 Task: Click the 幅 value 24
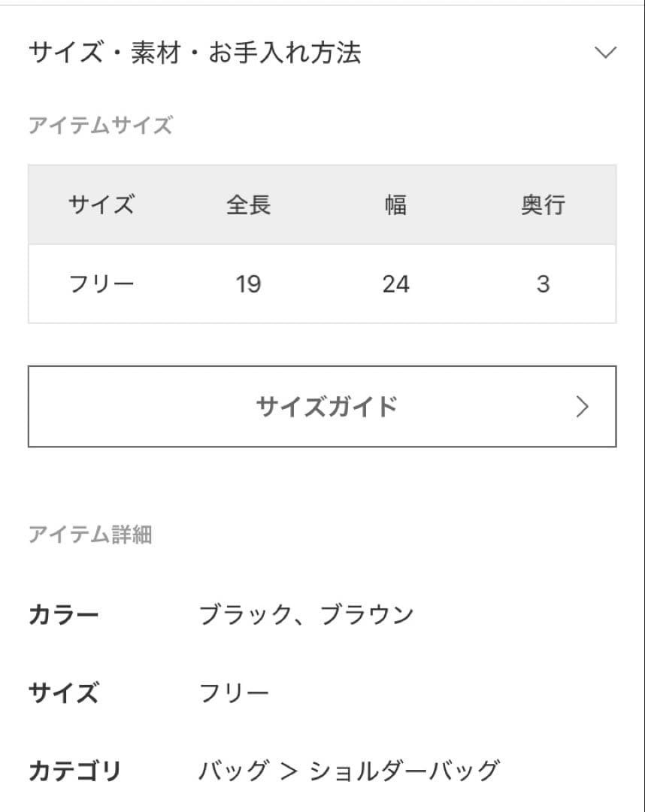(x=395, y=284)
